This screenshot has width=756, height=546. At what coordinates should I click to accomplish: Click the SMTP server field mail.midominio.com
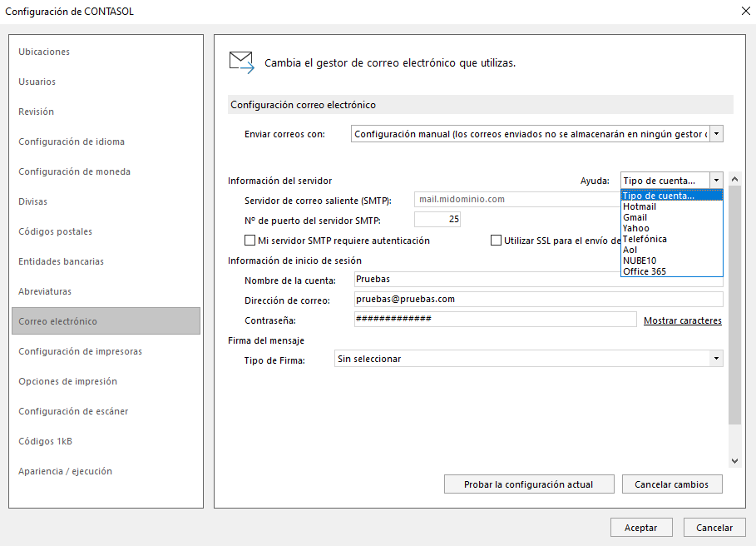(517, 199)
